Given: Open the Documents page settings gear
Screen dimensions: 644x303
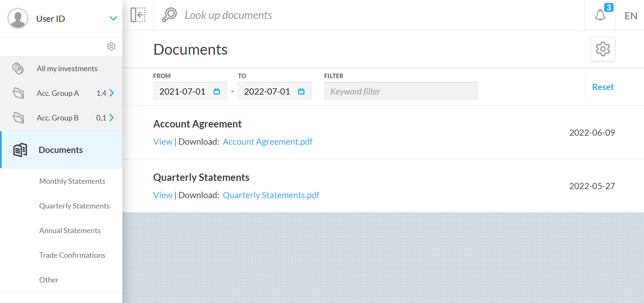Looking at the screenshot, I should click(603, 49).
